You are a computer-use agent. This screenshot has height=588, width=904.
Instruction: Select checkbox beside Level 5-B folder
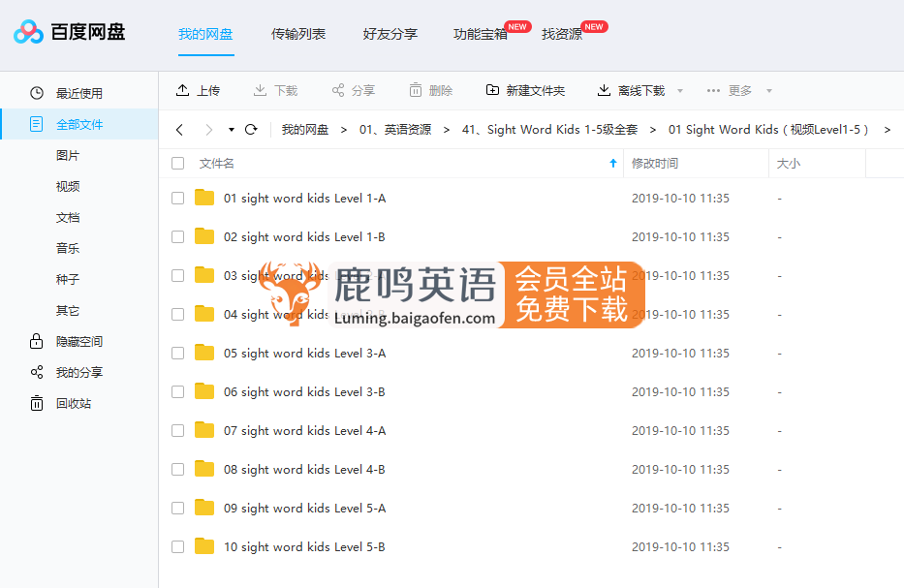coord(177,546)
